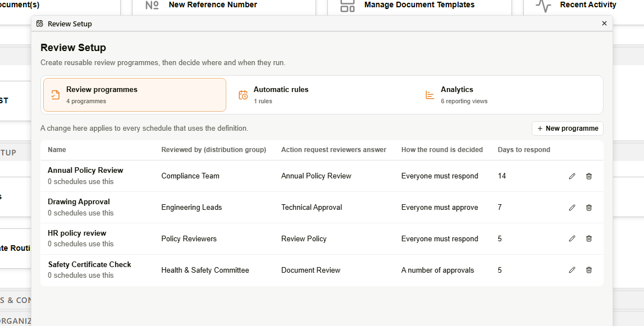Select the HR policy review programme name

pyautogui.click(x=77, y=233)
